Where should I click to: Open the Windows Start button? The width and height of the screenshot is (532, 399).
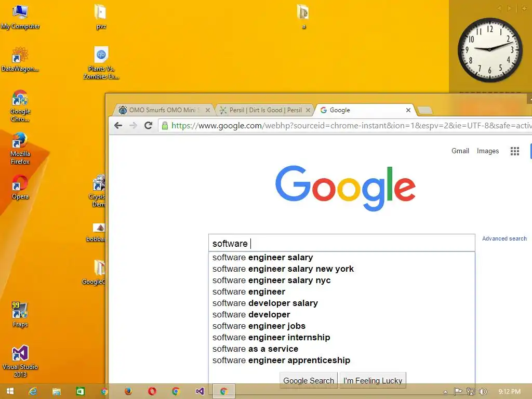pyautogui.click(x=10, y=391)
